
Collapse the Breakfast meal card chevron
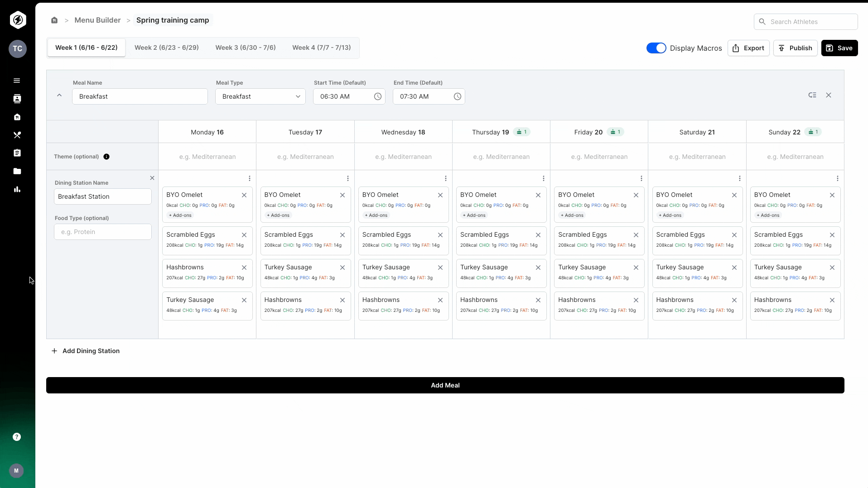click(59, 96)
